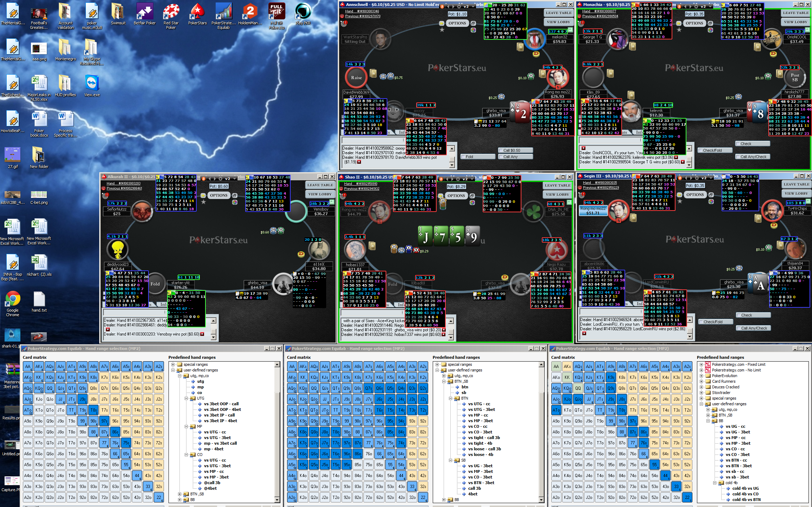The height and width of the screenshot is (507, 812).
Task: Open the Full Tilt Poker.Eu shortcut
Action: (x=277, y=16)
